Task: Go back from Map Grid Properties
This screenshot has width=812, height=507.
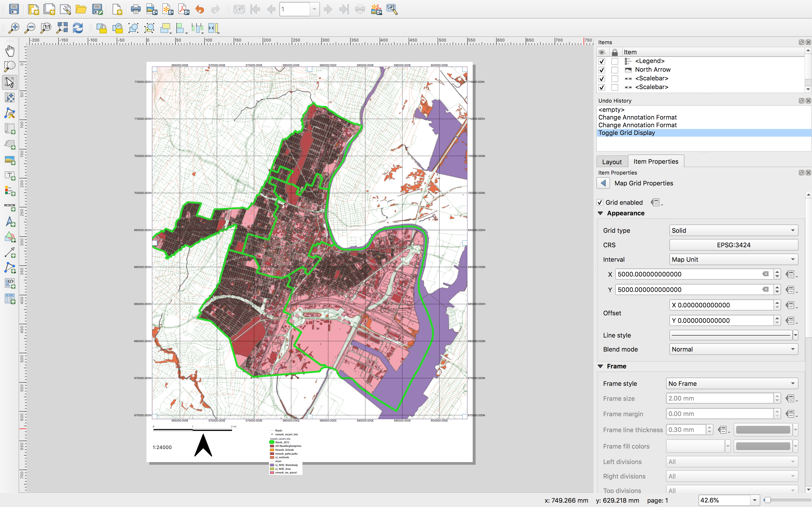Action: click(603, 183)
